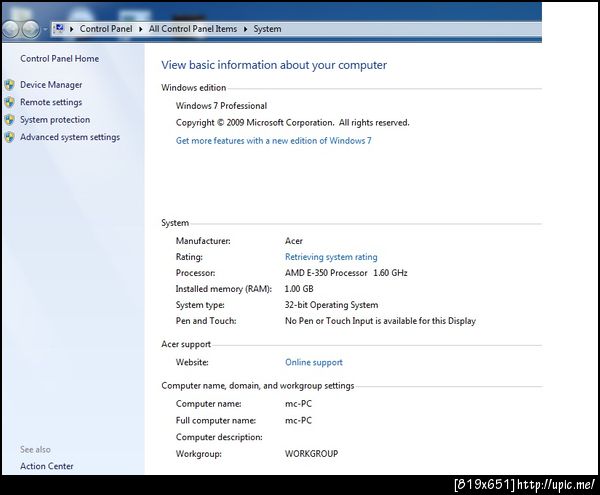Click the shield icon beside Remote settings
600x495 pixels.
tap(10, 102)
